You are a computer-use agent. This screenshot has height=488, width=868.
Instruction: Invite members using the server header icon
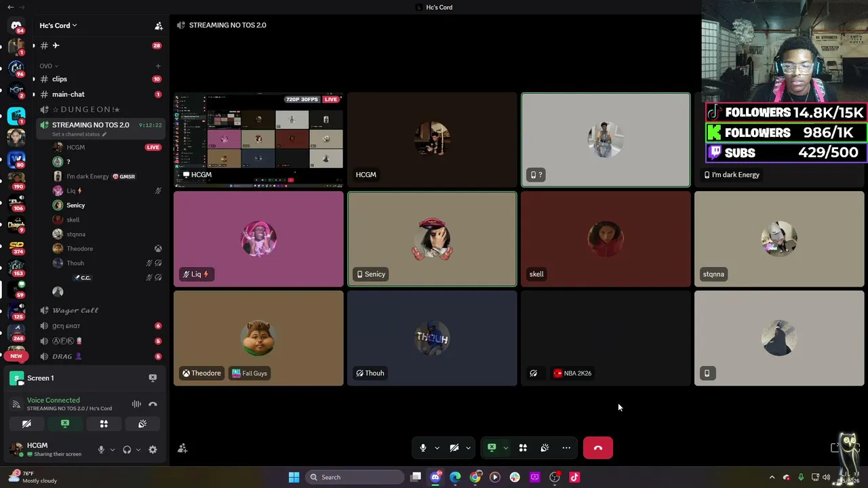pyautogui.click(x=159, y=26)
